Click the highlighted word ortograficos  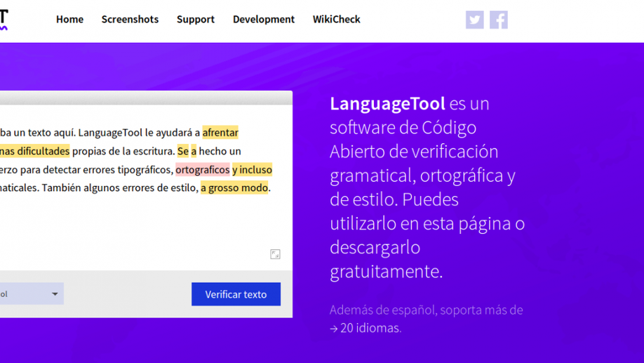click(x=203, y=169)
